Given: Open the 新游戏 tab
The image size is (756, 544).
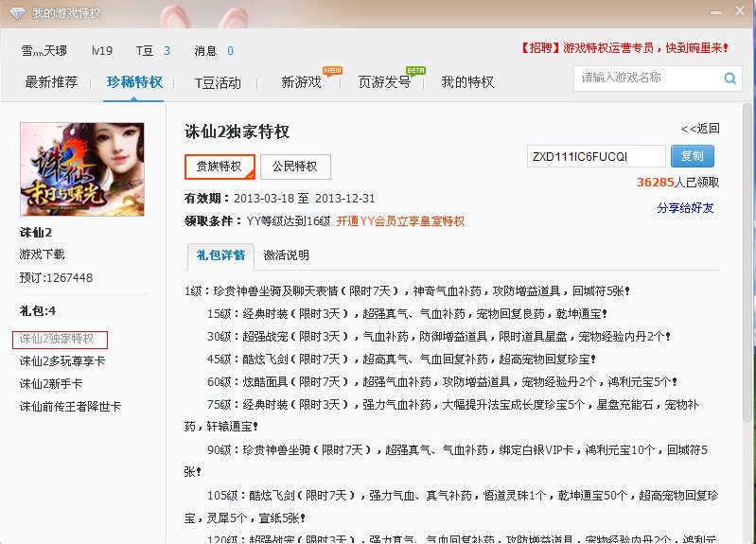Looking at the screenshot, I should [301, 82].
